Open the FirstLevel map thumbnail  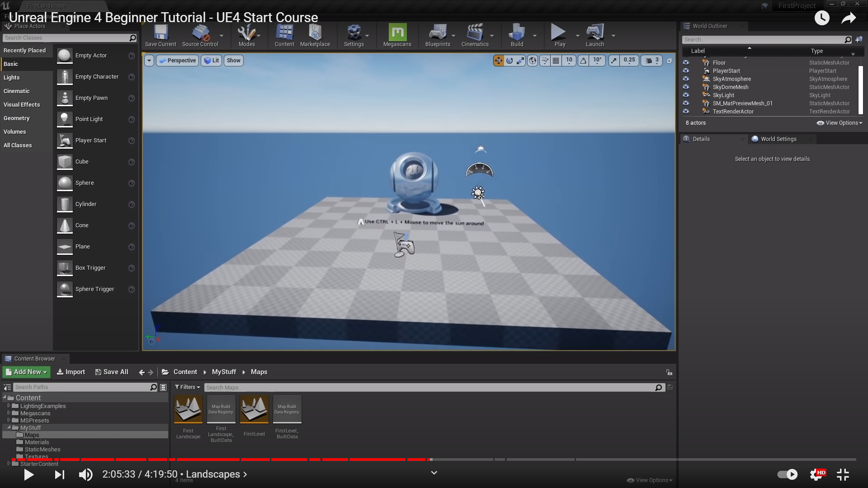pyautogui.click(x=254, y=409)
